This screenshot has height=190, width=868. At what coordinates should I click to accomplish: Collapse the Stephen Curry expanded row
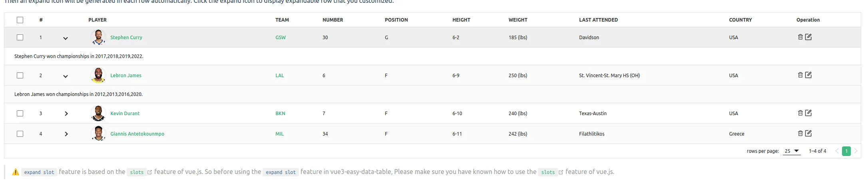click(x=66, y=38)
